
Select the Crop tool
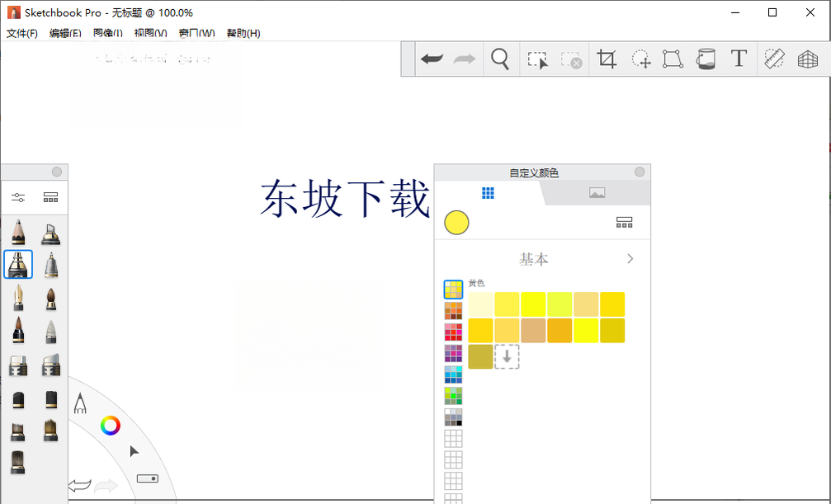click(607, 59)
